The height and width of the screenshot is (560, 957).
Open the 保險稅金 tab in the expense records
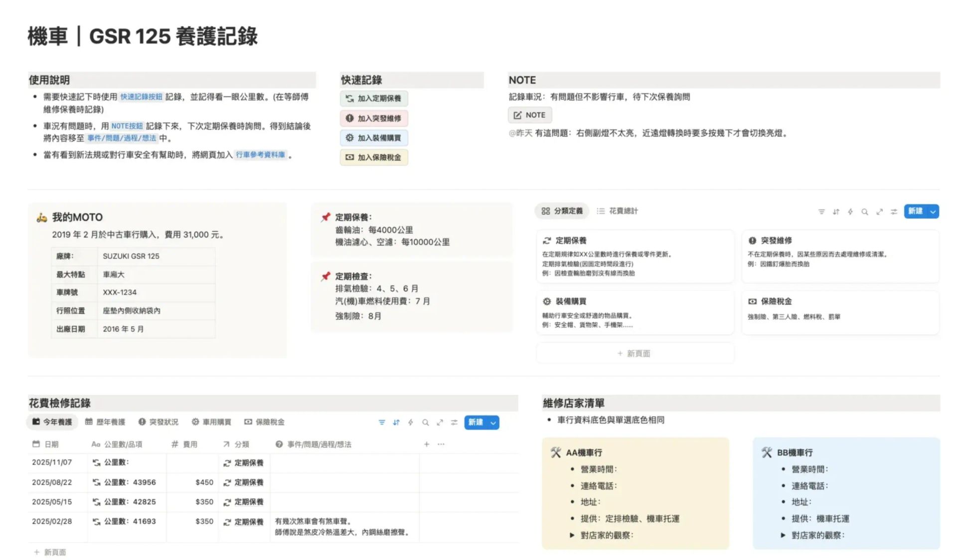point(264,422)
